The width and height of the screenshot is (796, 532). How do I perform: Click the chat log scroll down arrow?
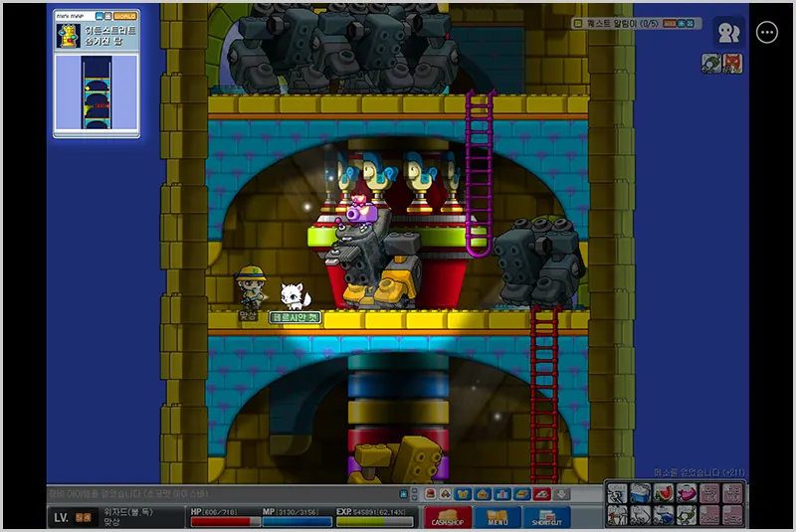pos(415,497)
